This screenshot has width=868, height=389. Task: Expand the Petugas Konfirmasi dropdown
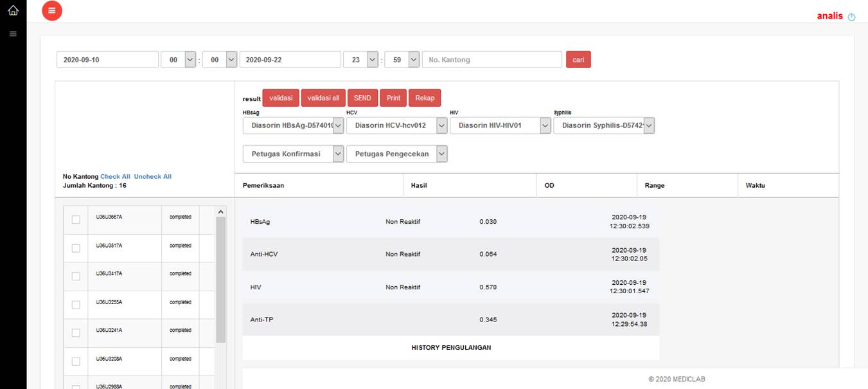pos(294,154)
